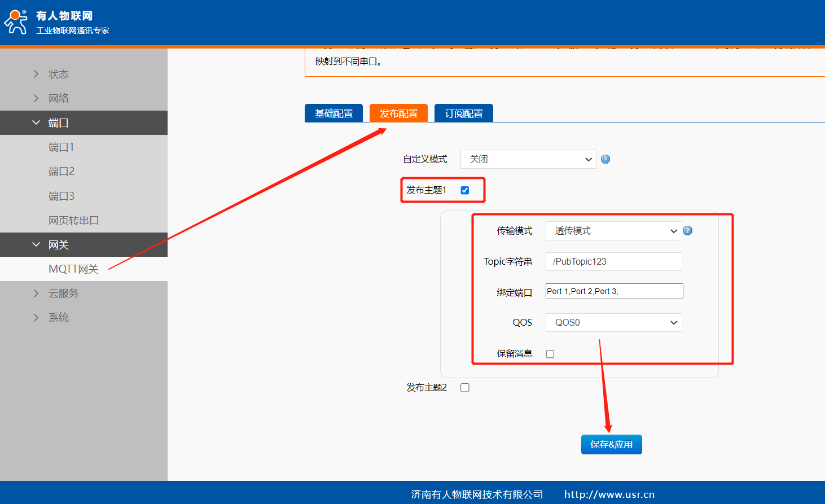Viewport: 825px width, 504px height.
Task: Expand the 状态 menu chevron
Action: (36, 74)
